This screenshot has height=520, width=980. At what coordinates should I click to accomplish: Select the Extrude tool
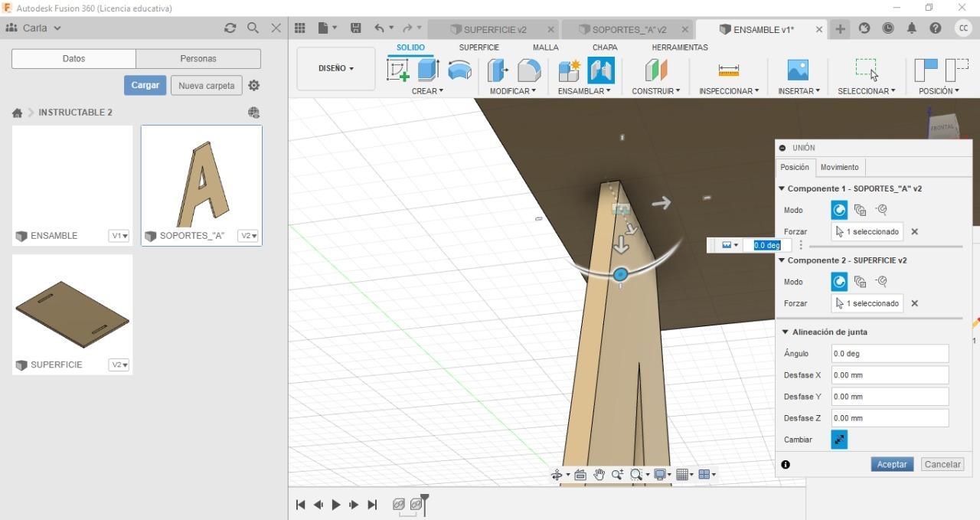428,70
